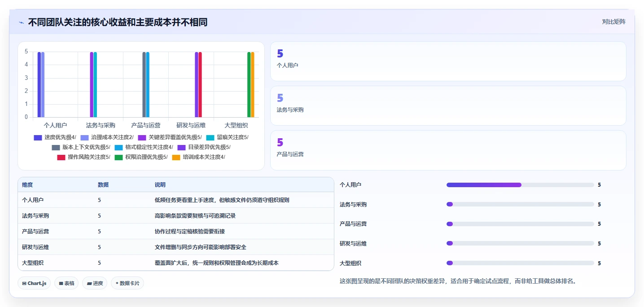Toggle the 治理成本关注度2/ legend entry
644x307 pixels.
click(x=107, y=137)
